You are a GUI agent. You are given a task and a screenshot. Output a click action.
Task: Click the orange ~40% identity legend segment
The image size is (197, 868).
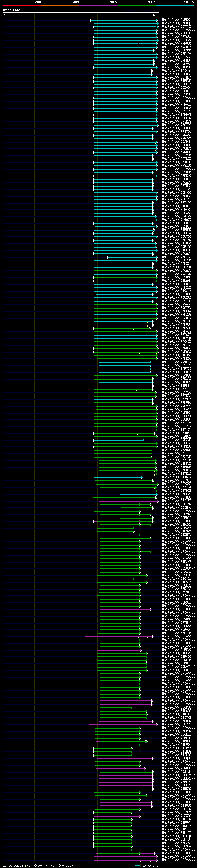click(60, 6)
